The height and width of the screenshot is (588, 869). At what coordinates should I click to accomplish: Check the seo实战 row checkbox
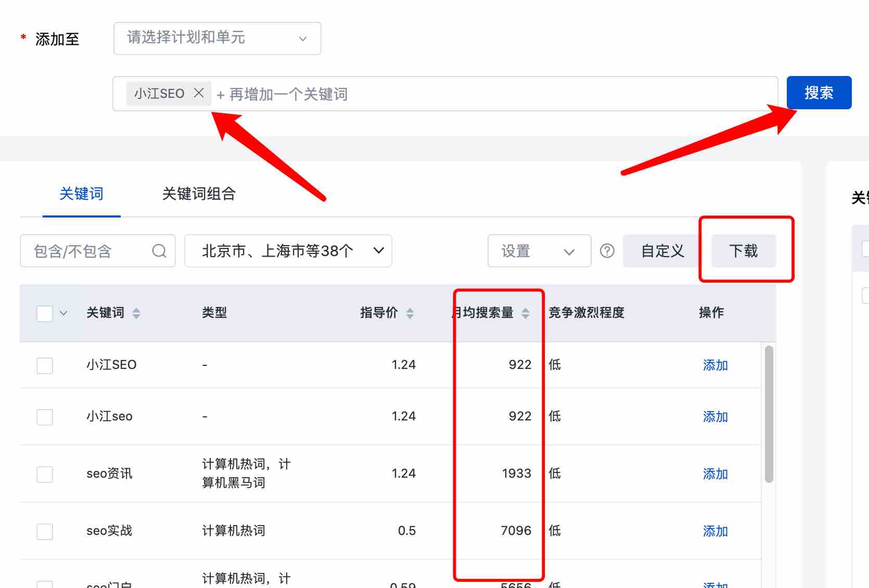pos(45,531)
